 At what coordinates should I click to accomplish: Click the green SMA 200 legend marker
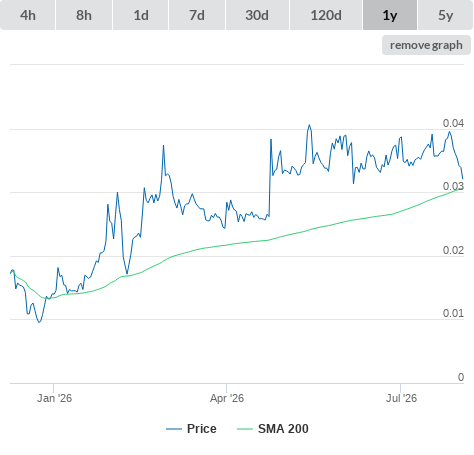click(x=245, y=429)
